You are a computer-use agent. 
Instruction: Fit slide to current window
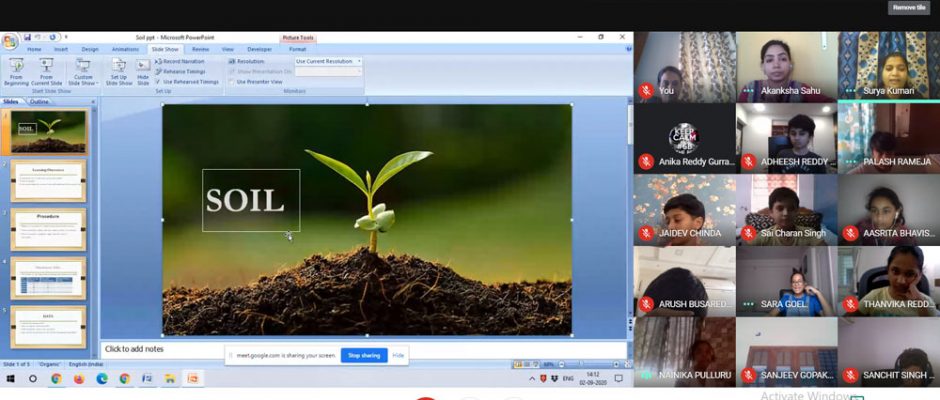pos(626,364)
